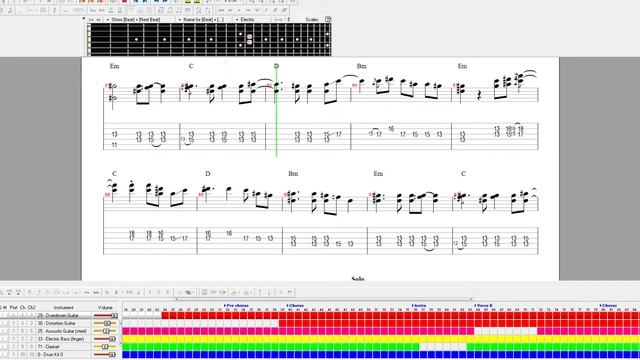Apply the ppp dynamic from the toolbar
The image size is (640, 360).
221,10
